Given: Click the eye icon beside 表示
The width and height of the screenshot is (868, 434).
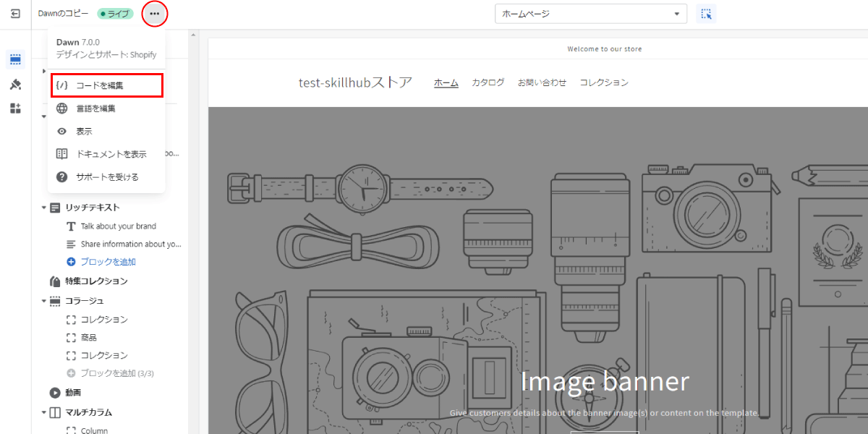Looking at the screenshot, I should point(62,132).
